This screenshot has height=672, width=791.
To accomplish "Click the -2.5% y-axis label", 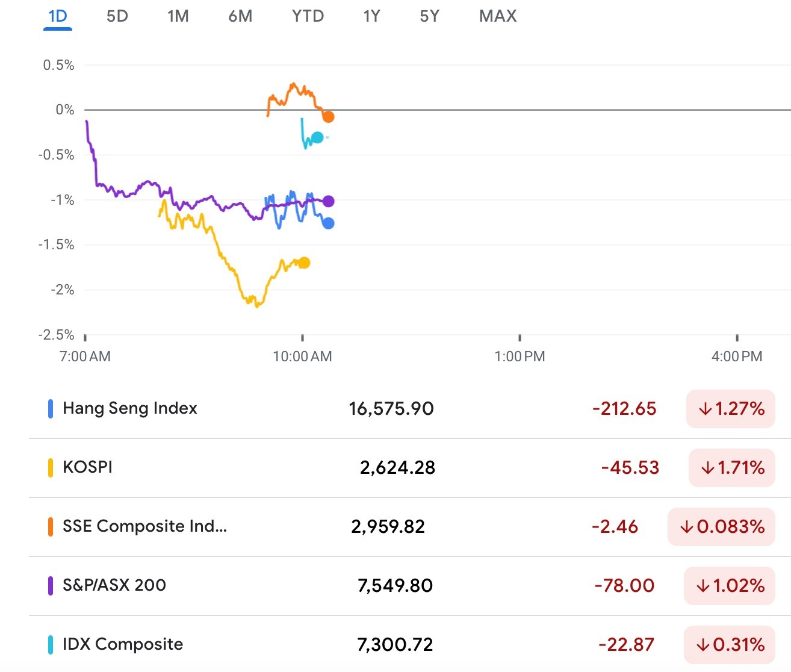I will point(56,335).
